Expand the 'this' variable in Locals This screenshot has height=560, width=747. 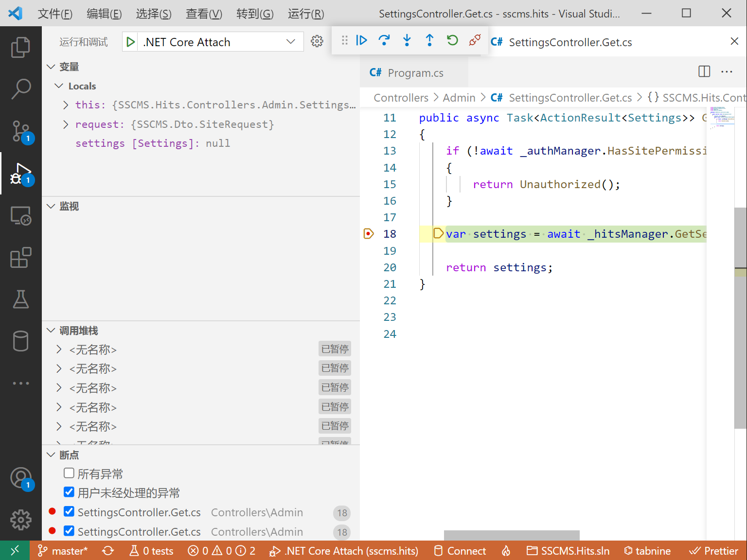coord(66,105)
